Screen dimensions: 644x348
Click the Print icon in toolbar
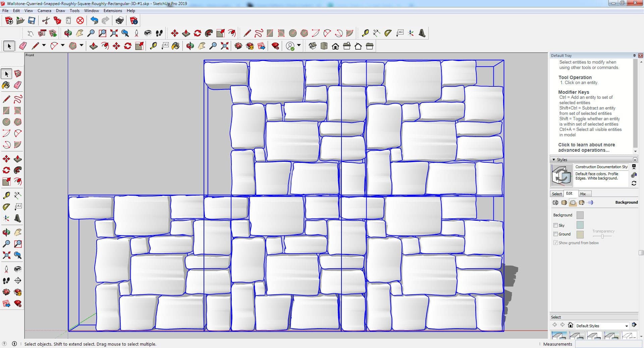[119, 21]
